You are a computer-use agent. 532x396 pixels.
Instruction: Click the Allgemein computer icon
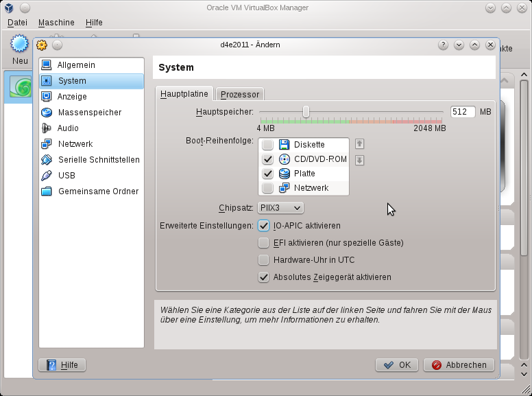(x=47, y=65)
